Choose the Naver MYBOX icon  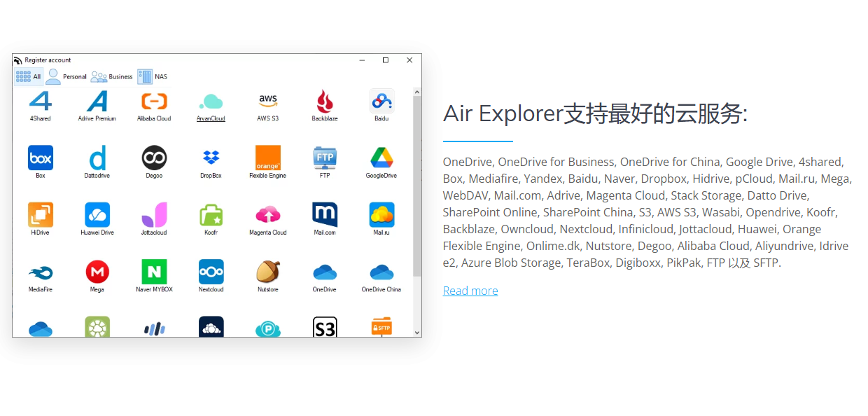click(x=154, y=272)
